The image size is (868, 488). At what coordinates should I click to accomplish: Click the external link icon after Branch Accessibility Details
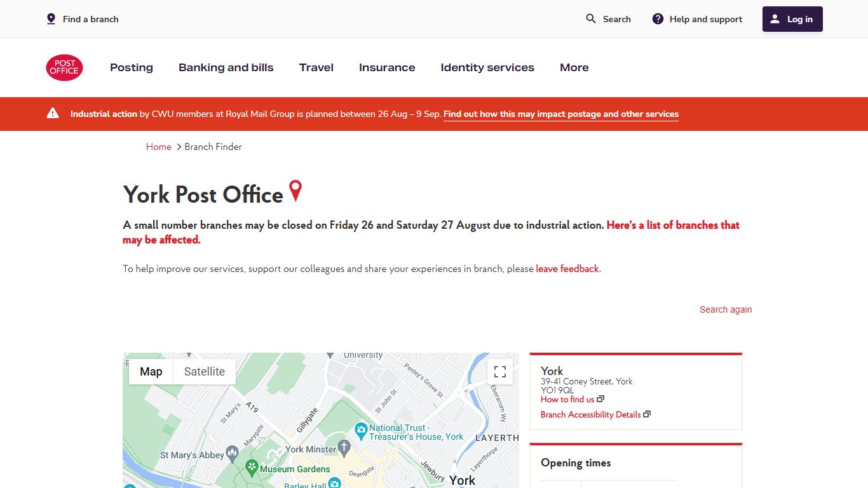click(647, 414)
